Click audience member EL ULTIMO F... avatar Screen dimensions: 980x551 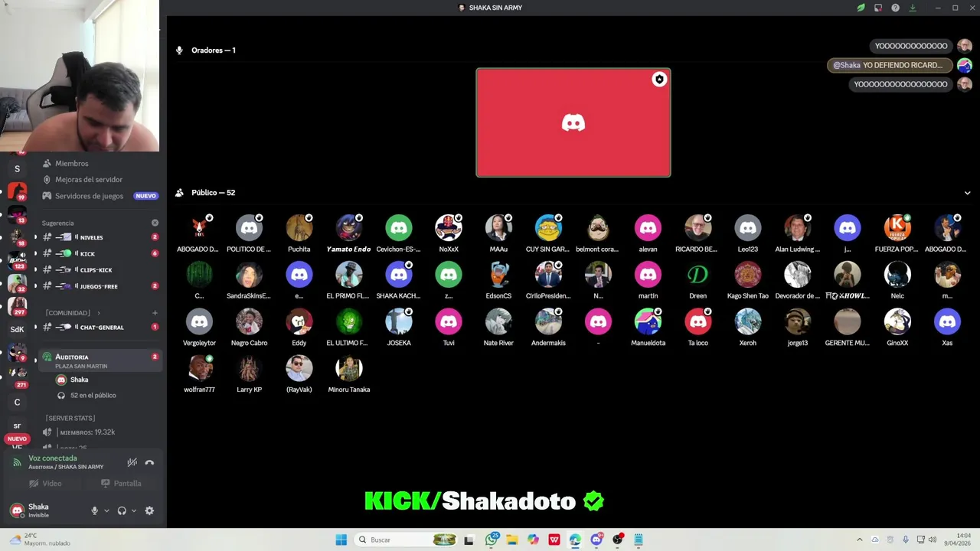[x=349, y=321]
